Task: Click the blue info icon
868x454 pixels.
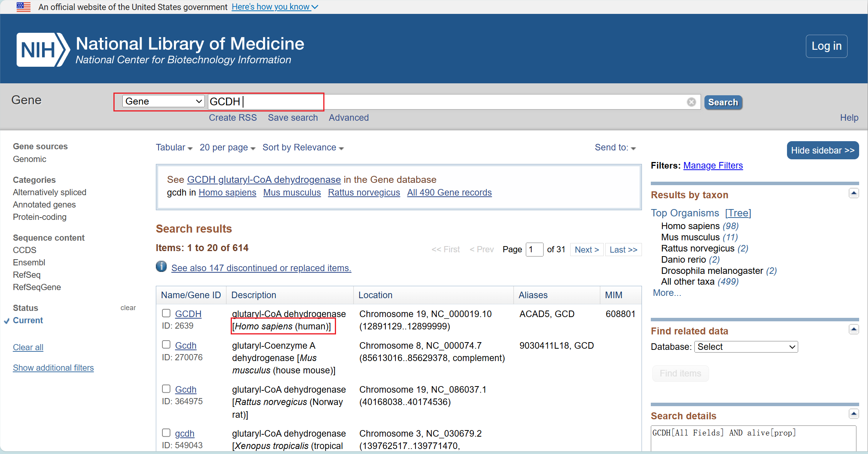Action: (x=161, y=267)
